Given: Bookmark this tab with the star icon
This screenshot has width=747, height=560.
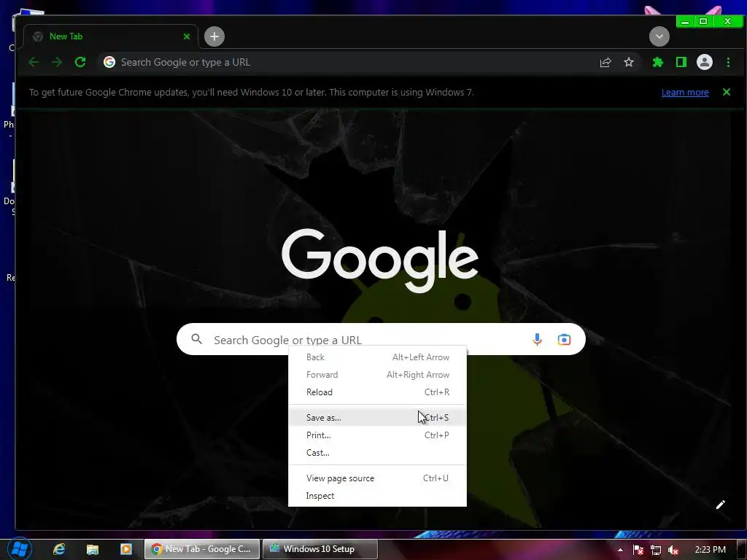Looking at the screenshot, I should 629,63.
